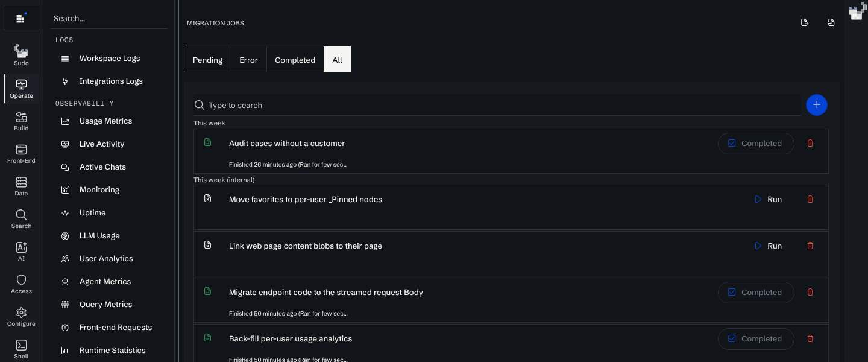Delete the Move favorites job
Image resolution: width=868 pixels, height=362 pixels.
click(x=810, y=199)
